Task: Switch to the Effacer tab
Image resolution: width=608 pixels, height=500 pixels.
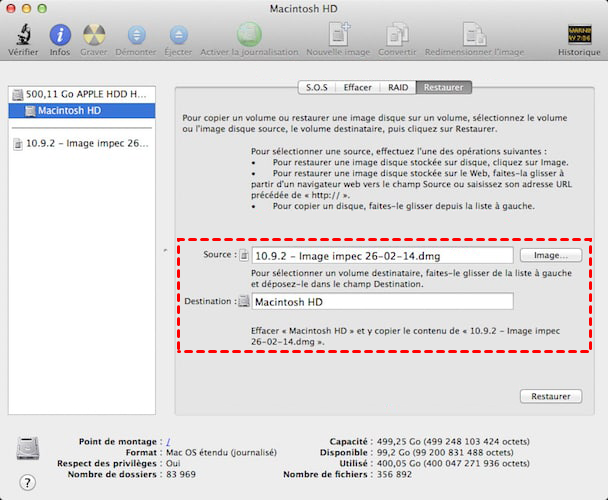Action: [x=358, y=88]
